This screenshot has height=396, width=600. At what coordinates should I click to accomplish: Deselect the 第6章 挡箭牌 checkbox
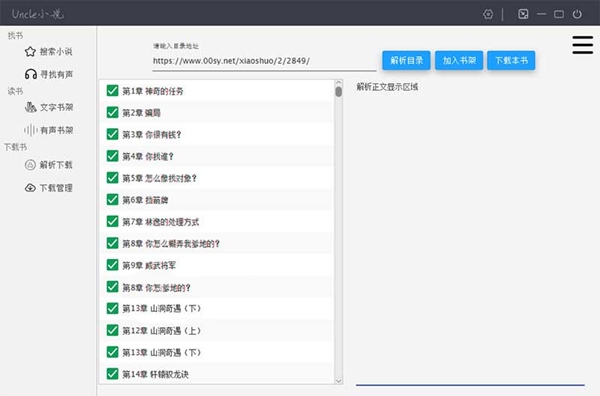pyautogui.click(x=112, y=200)
